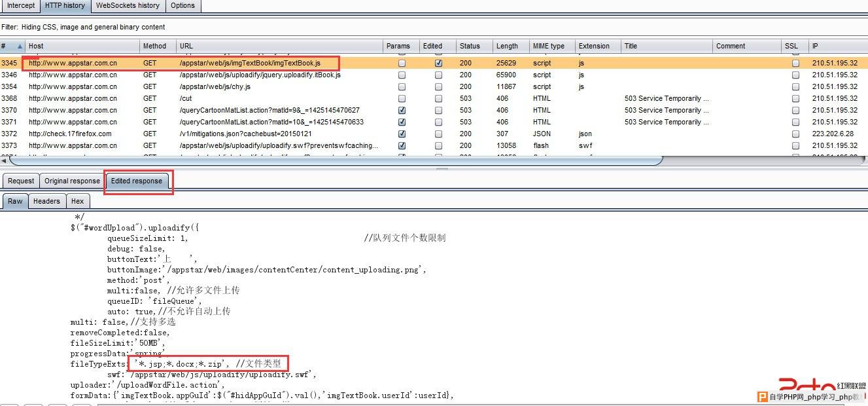The height and width of the screenshot is (406, 868).
Task: Toggle Edited checkbox for request 3354
Action: coord(438,87)
